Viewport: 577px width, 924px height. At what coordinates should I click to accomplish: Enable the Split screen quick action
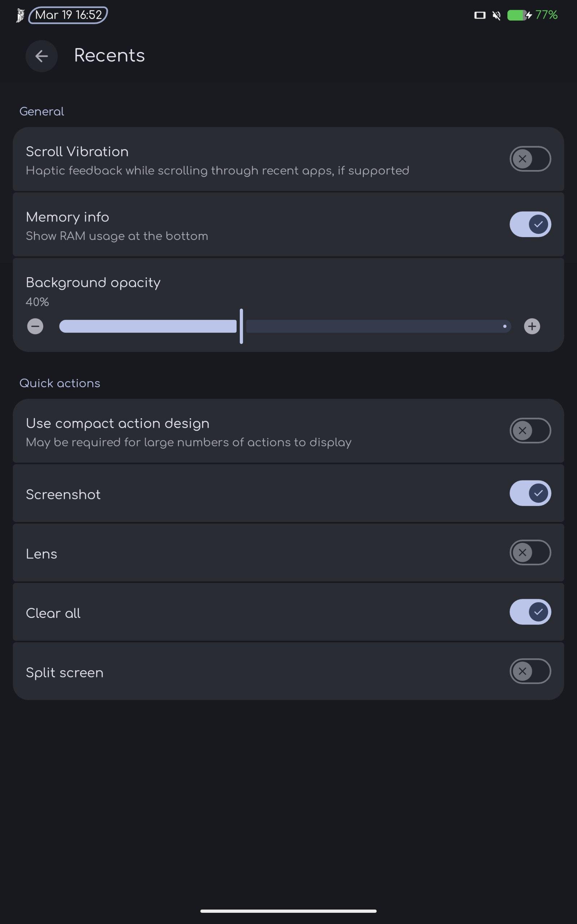tap(530, 671)
